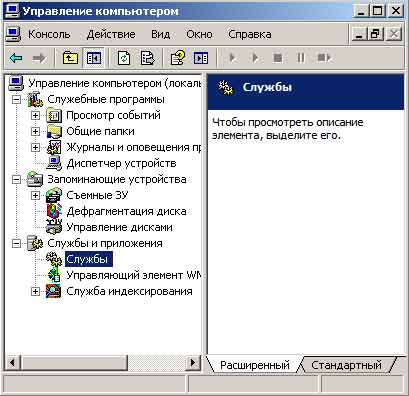Toggle the console tree pane icon
The height and width of the screenshot is (396, 409).
94,58
